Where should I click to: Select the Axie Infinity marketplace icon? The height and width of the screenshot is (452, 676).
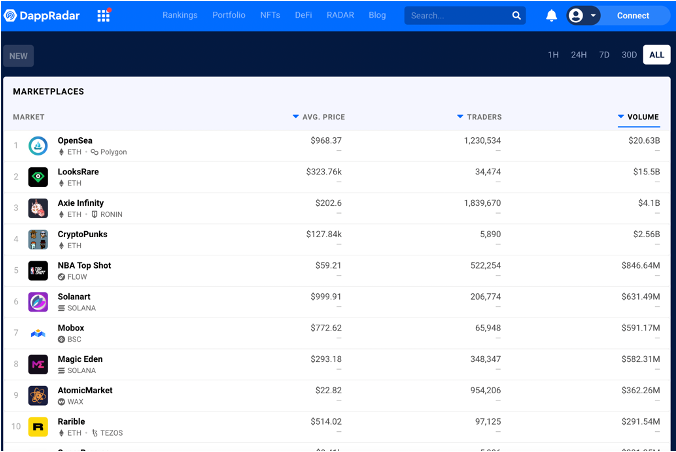[x=38, y=208]
